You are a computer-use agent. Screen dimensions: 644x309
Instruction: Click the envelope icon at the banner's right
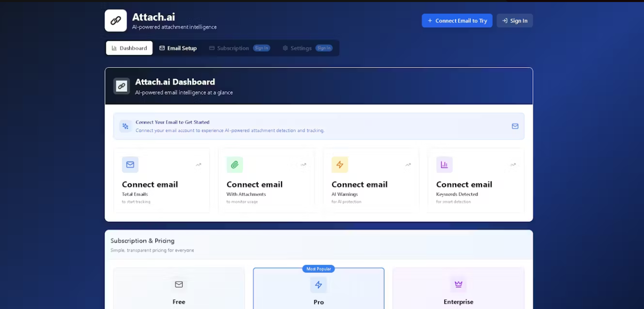[515, 126]
